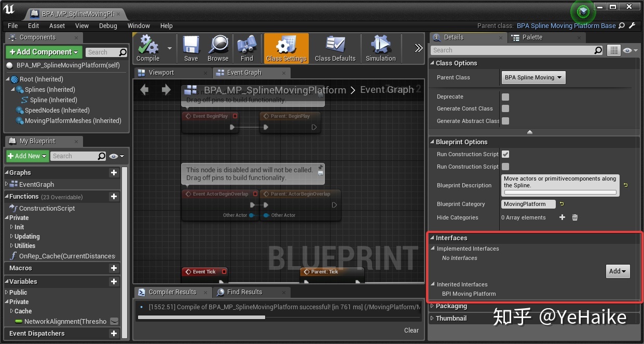This screenshot has height=344, width=644.
Task: Expand the toolbar overflow chevrons
Action: coord(418,48)
